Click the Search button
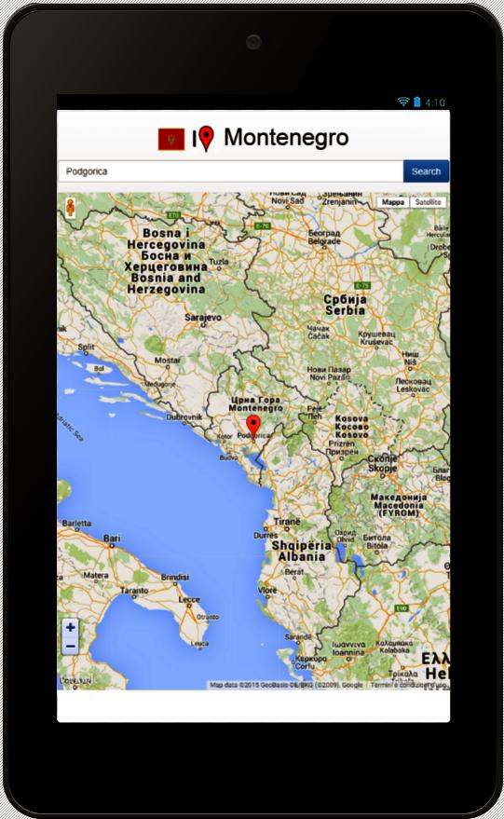 pyautogui.click(x=426, y=171)
